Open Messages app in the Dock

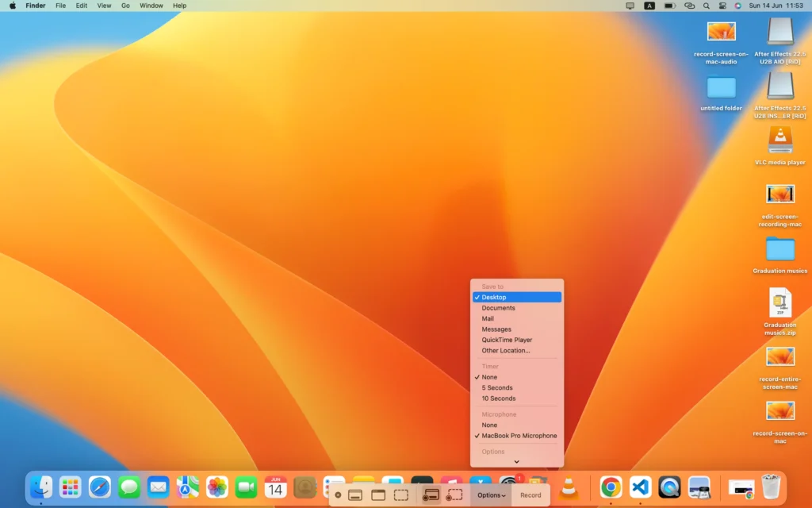click(128, 487)
